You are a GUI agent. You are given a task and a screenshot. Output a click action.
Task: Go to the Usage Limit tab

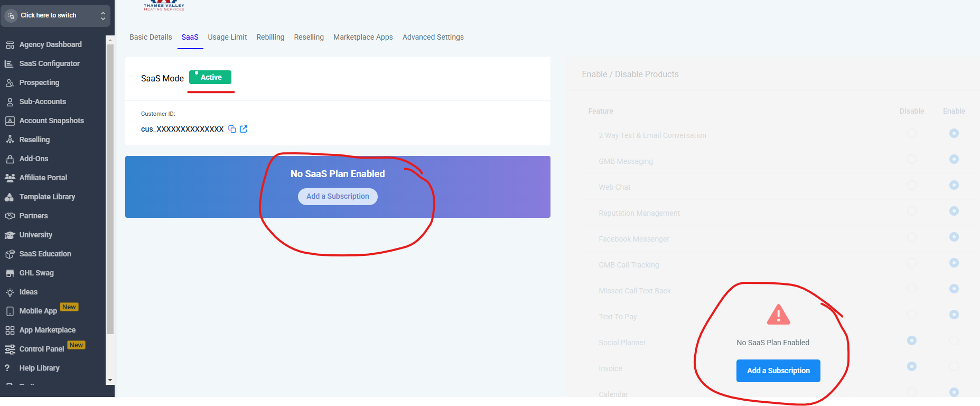[x=227, y=37]
